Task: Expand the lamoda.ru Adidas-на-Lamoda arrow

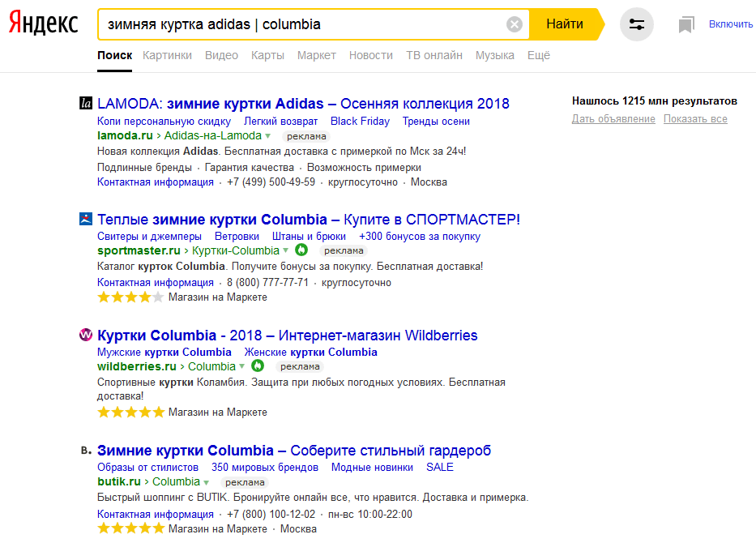Action: click(268, 135)
